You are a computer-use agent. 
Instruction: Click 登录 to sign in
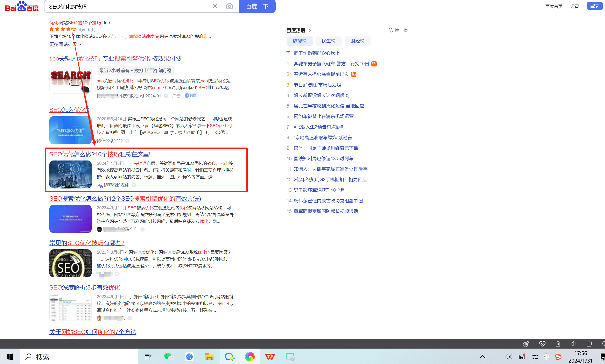click(595, 6)
